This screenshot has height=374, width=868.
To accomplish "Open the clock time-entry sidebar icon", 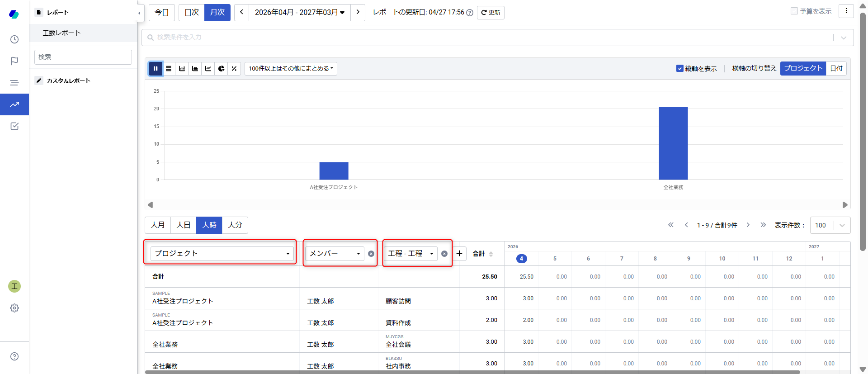I will tap(14, 39).
